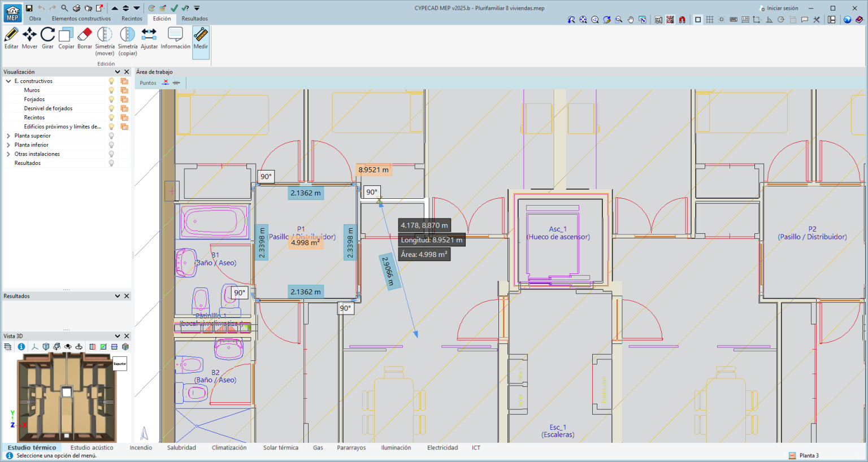This screenshot has height=462, width=868.
Task: Enable visibility for Planta superior
Action: pyautogui.click(x=111, y=136)
